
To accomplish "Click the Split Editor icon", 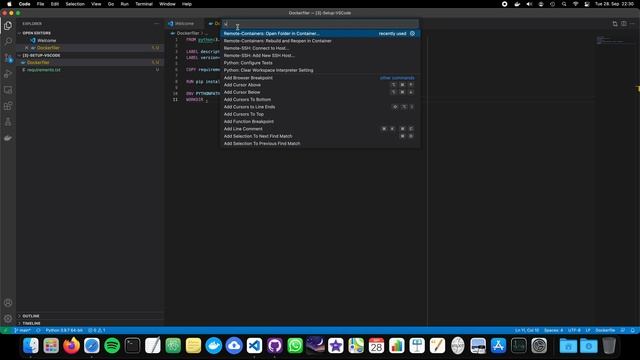I will [x=624, y=24].
